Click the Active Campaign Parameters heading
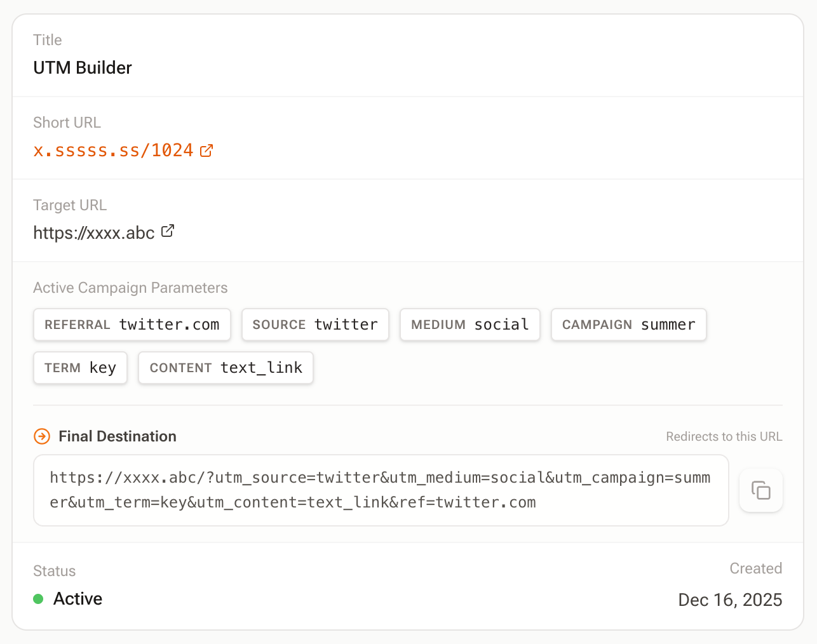The image size is (817, 644). pyautogui.click(x=130, y=288)
